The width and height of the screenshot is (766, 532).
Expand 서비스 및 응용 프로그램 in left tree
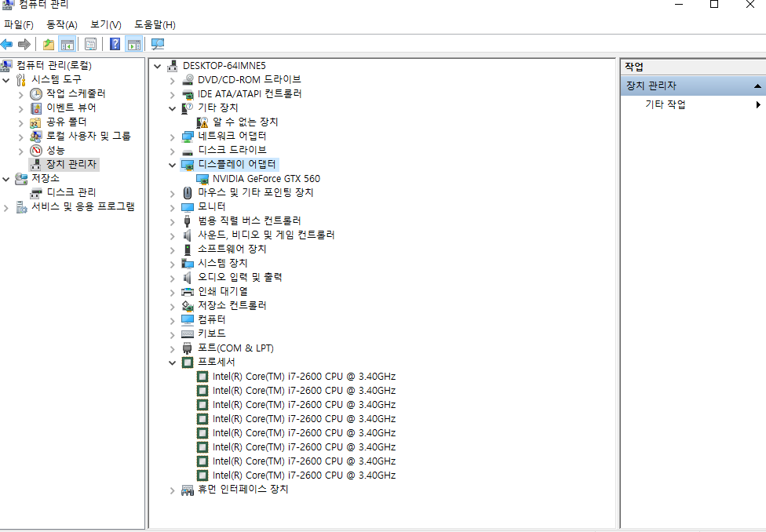pyautogui.click(x=7, y=207)
